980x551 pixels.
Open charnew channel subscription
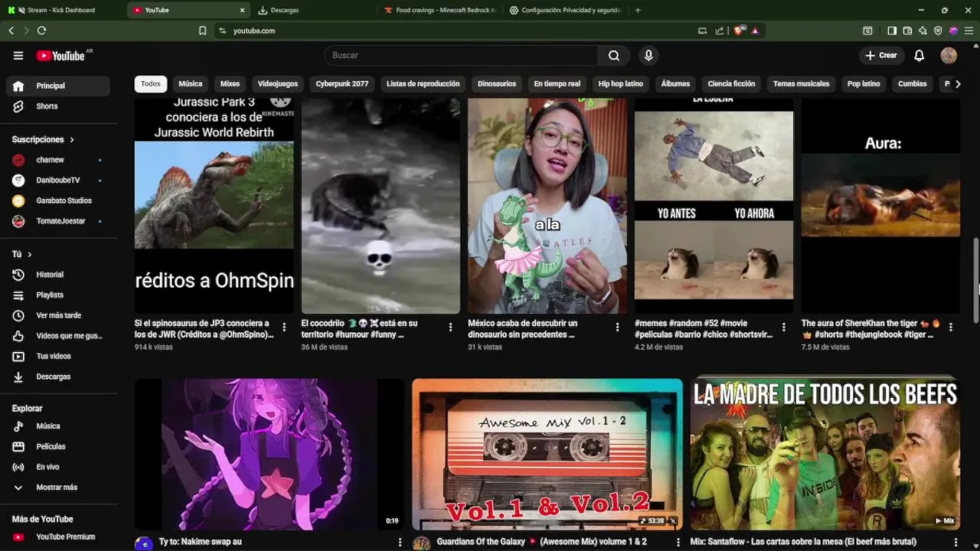pos(58,160)
